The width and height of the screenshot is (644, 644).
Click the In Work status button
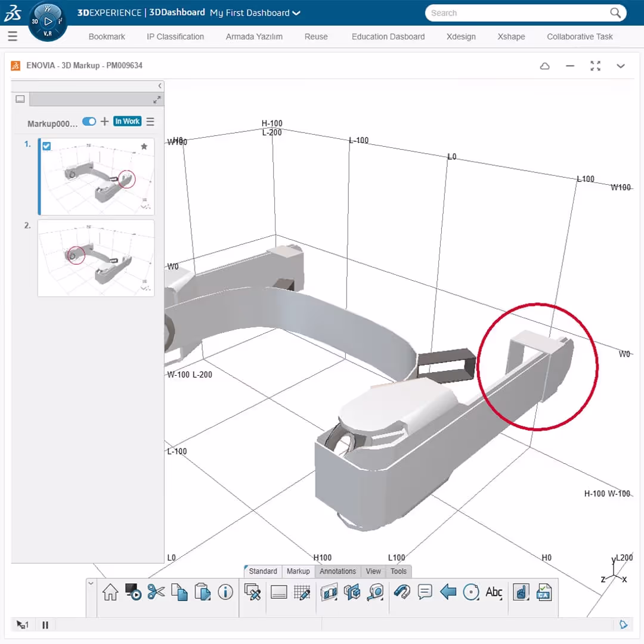[128, 121]
